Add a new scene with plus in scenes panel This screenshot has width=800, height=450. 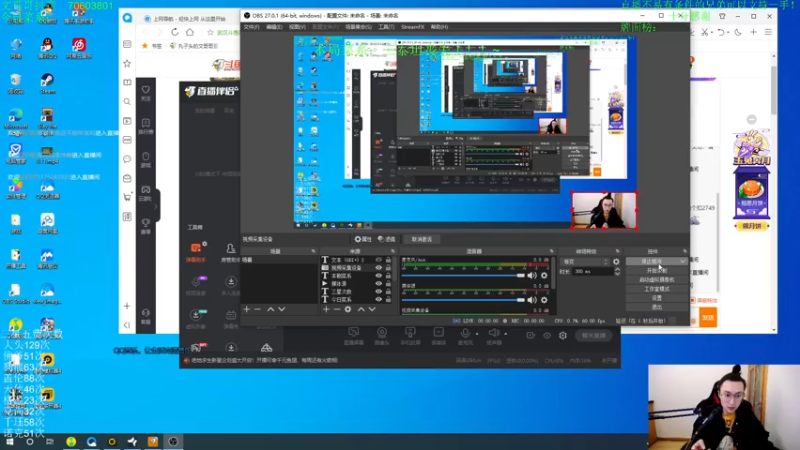(x=246, y=309)
